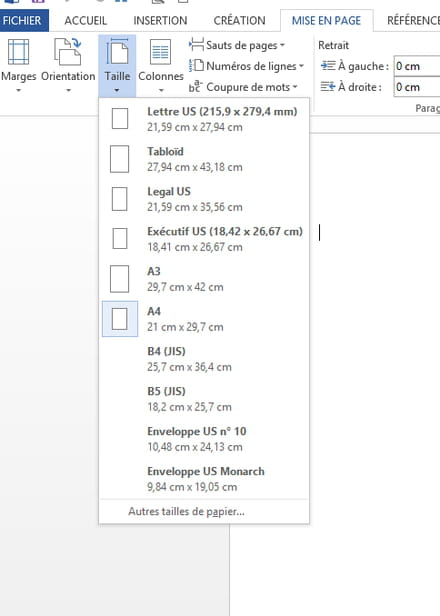Select the highlighted A4 page icon
The image size is (440, 616).
(120, 319)
